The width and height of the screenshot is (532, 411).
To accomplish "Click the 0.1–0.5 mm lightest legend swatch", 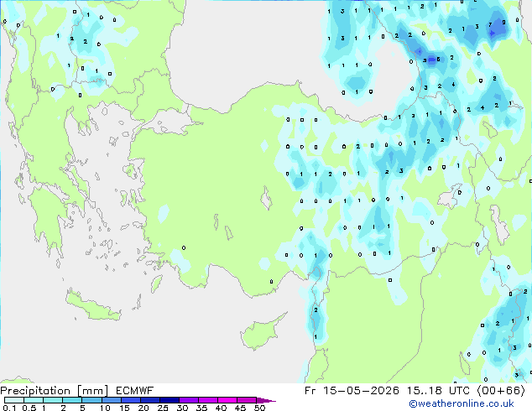I will coord(14,400).
